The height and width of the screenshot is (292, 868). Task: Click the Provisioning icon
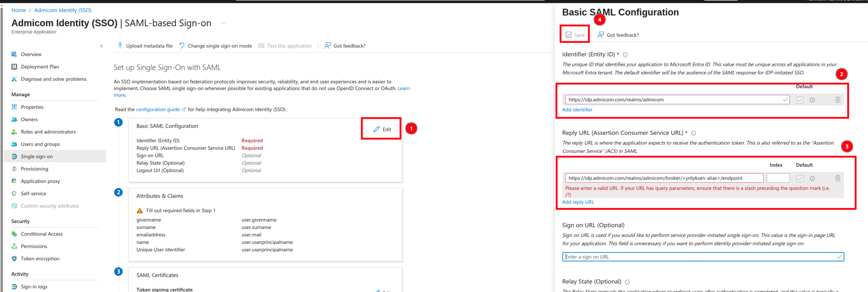[x=14, y=169]
